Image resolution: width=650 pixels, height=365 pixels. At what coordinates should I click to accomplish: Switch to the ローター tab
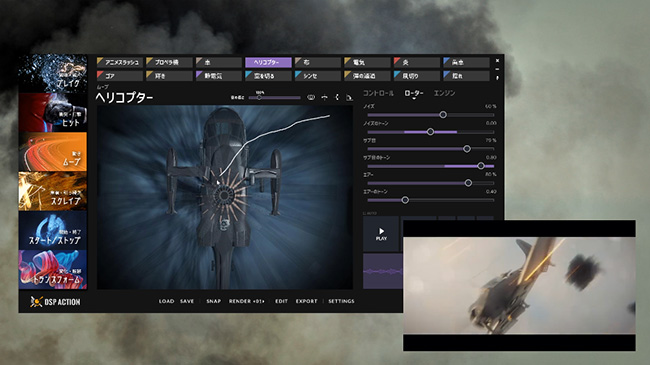tap(413, 93)
